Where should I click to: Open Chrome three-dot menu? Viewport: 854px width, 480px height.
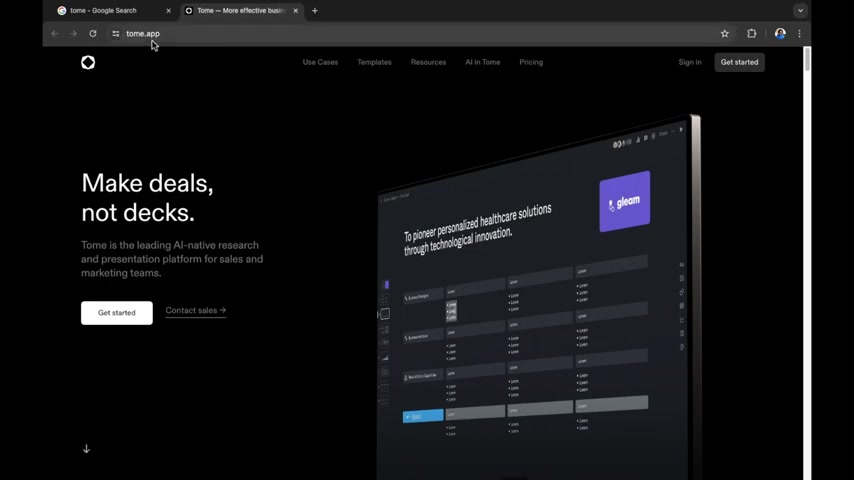(799, 34)
